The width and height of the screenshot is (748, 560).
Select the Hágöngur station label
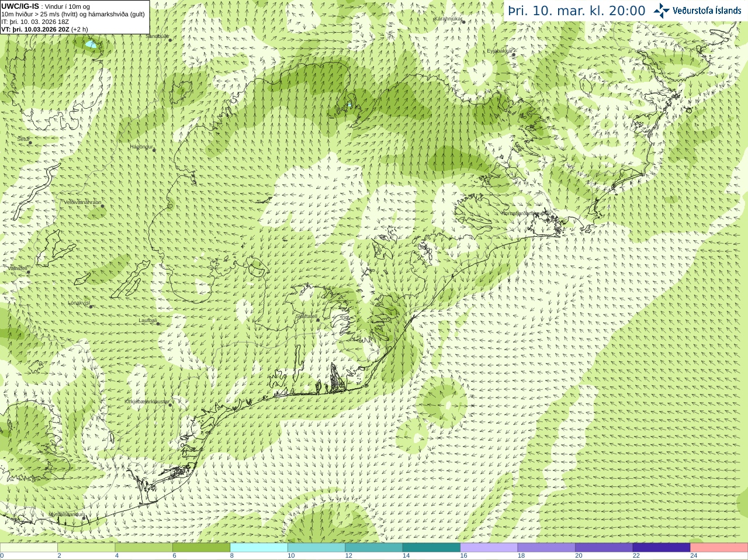(x=141, y=147)
